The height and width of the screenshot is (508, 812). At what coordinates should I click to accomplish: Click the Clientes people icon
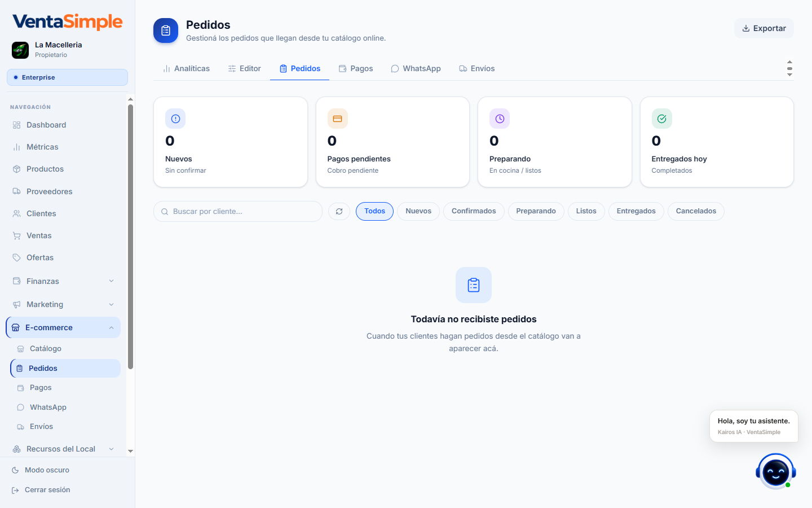pyautogui.click(x=16, y=213)
